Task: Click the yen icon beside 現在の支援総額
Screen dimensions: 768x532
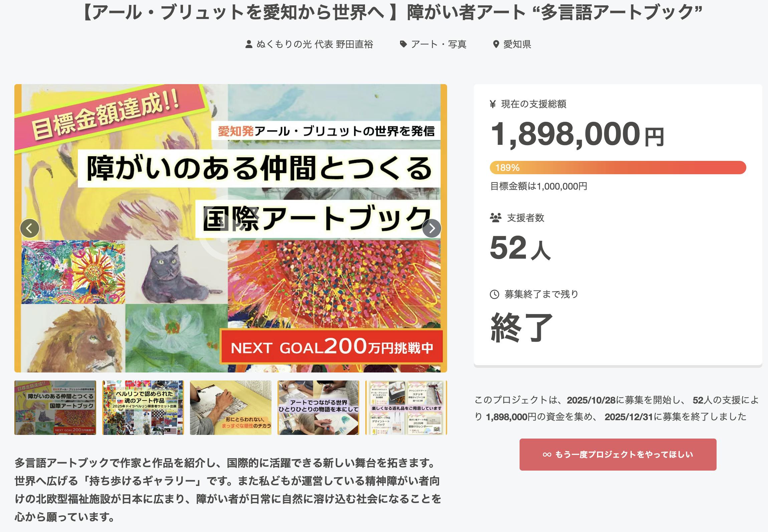Action: [x=493, y=104]
